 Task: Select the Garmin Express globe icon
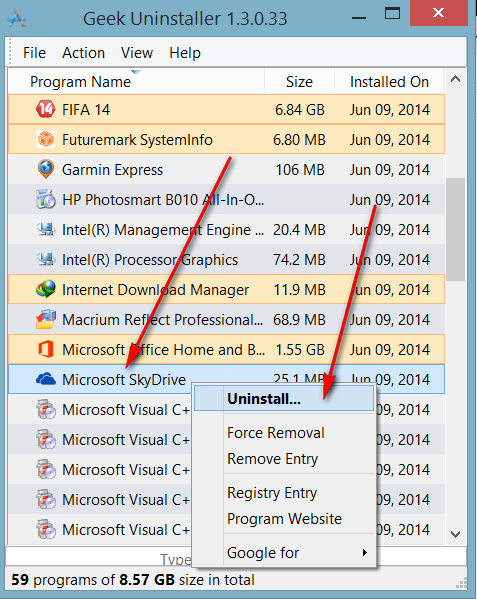coord(45,169)
